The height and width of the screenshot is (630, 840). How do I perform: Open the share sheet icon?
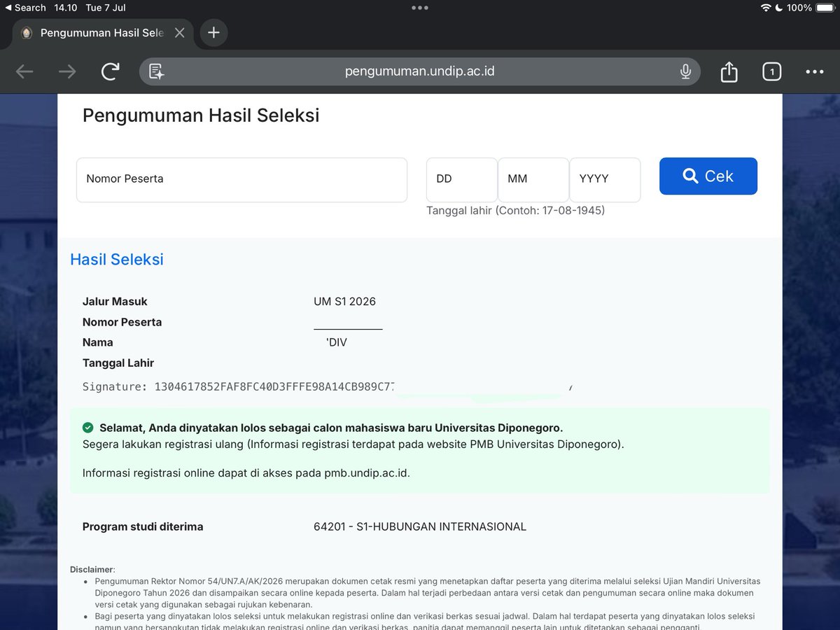pos(729,71)
